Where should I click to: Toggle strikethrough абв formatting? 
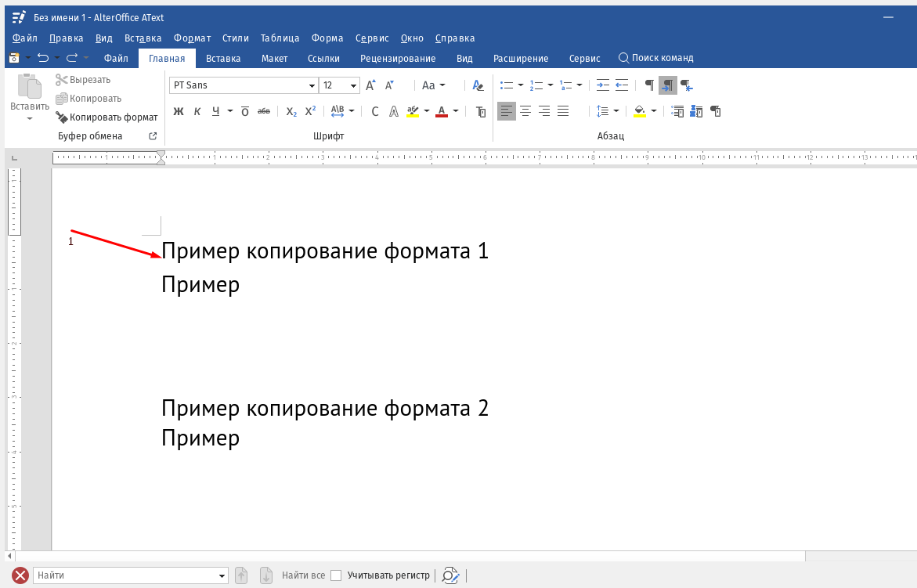[264, 111]
